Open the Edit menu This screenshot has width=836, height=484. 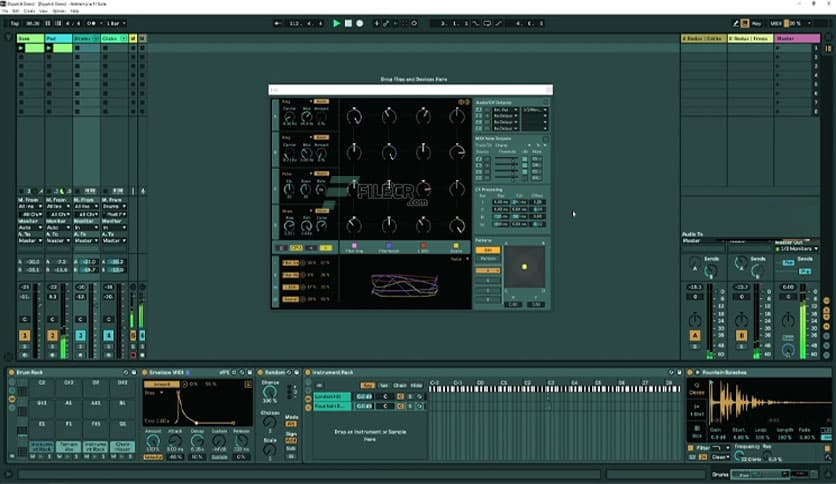[x=15, y=11]
